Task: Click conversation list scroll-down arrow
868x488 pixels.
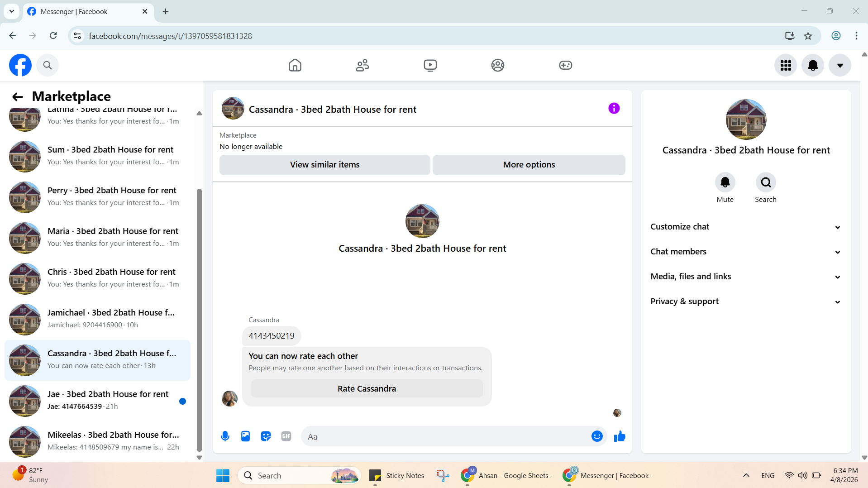Action: pyautogui.click(x=199, y=458)
